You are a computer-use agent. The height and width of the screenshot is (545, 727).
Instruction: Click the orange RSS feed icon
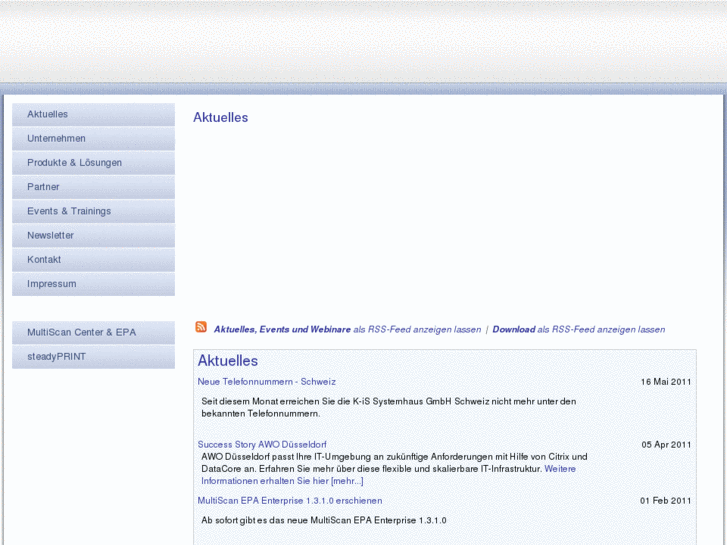201,327
